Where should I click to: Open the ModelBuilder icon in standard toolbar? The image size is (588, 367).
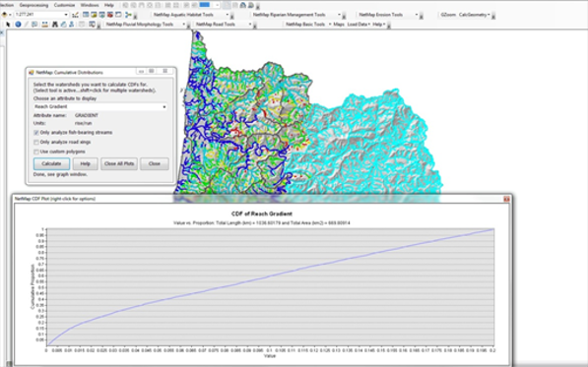(x=128, y=15)
